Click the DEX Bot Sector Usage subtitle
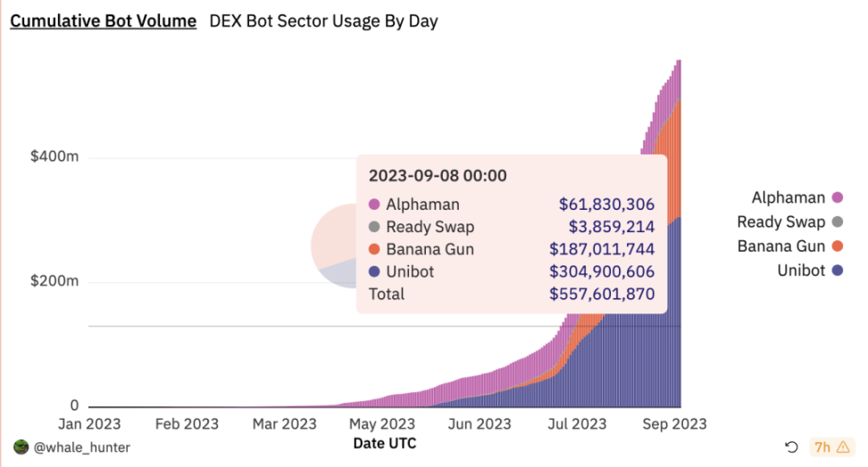This screenshot has width=868, height=467. tap(324, 21)
